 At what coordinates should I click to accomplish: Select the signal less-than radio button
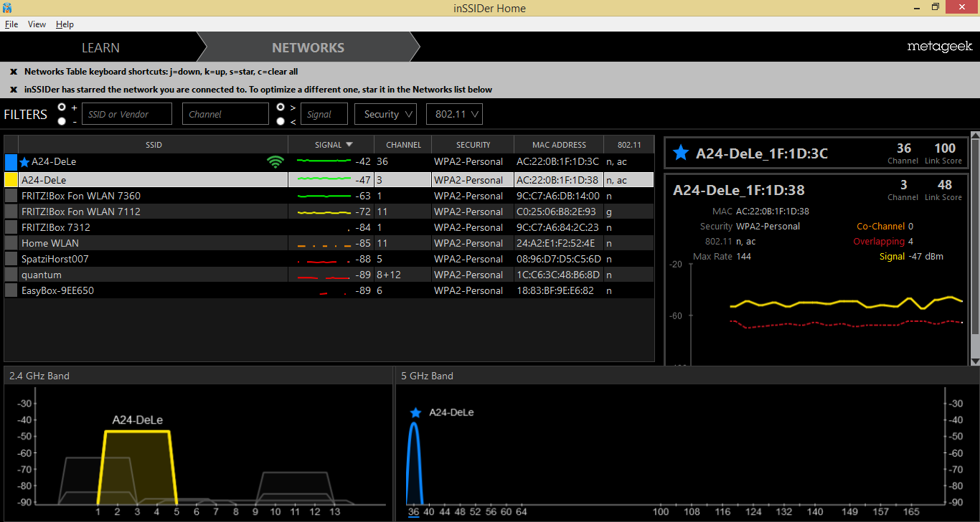[281, 121]
